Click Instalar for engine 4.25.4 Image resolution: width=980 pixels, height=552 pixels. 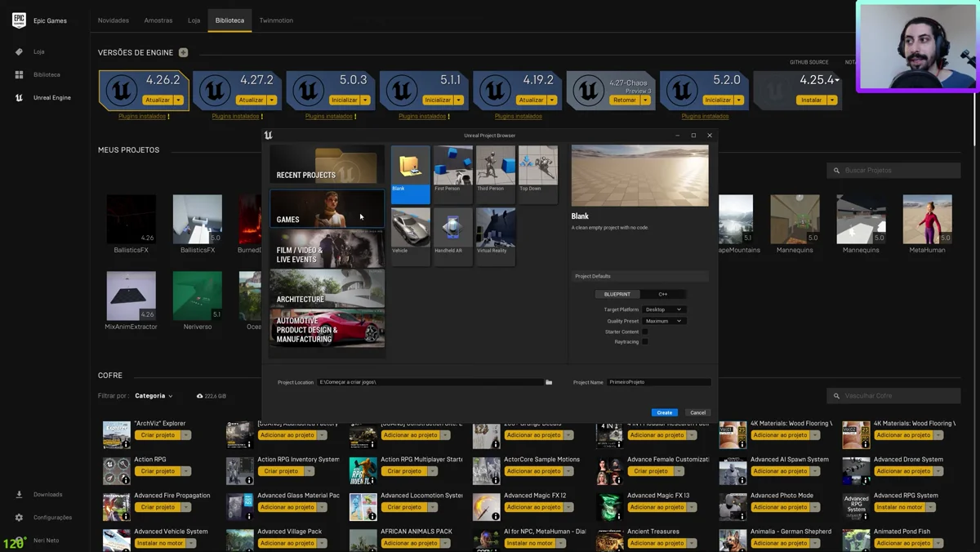812,100
